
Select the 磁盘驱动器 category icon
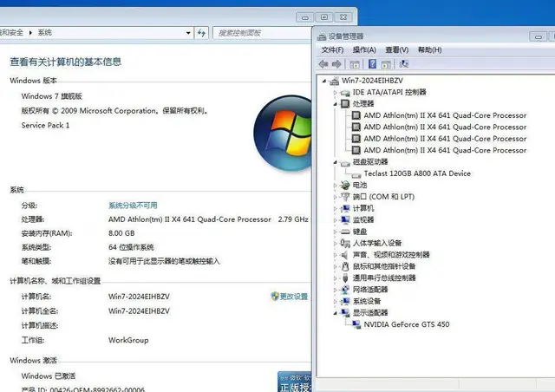tap(345, 162)
